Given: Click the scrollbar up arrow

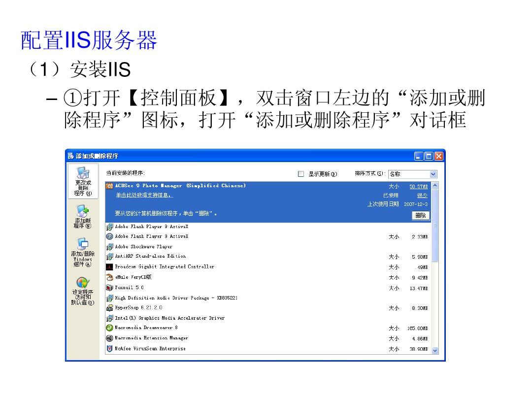Looking at the screenshot, I should click(x=435, y=186).
